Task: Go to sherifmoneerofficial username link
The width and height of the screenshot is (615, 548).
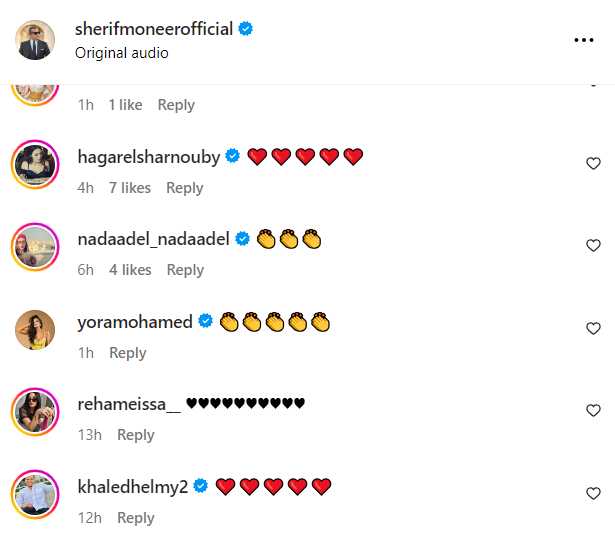Action: [154, 29]
